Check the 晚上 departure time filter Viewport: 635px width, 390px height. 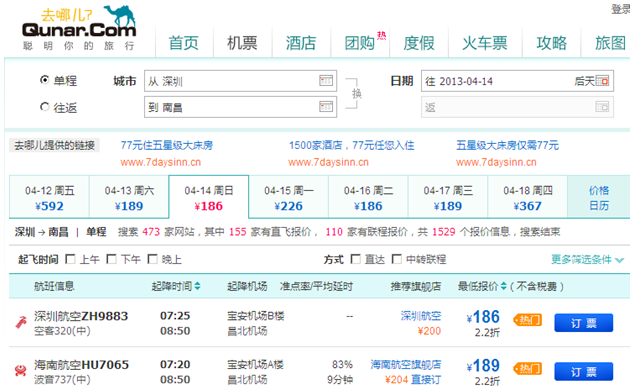(x=153, y=259)
